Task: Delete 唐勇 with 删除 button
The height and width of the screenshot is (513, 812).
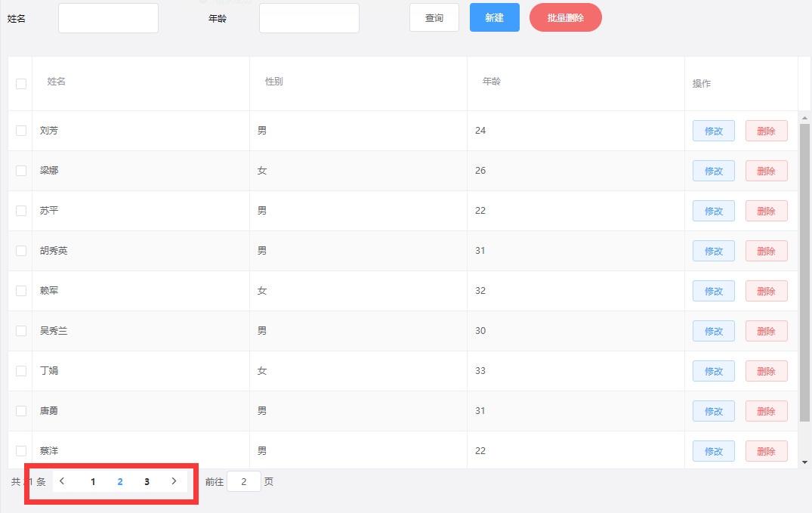Action: (767, 411)
